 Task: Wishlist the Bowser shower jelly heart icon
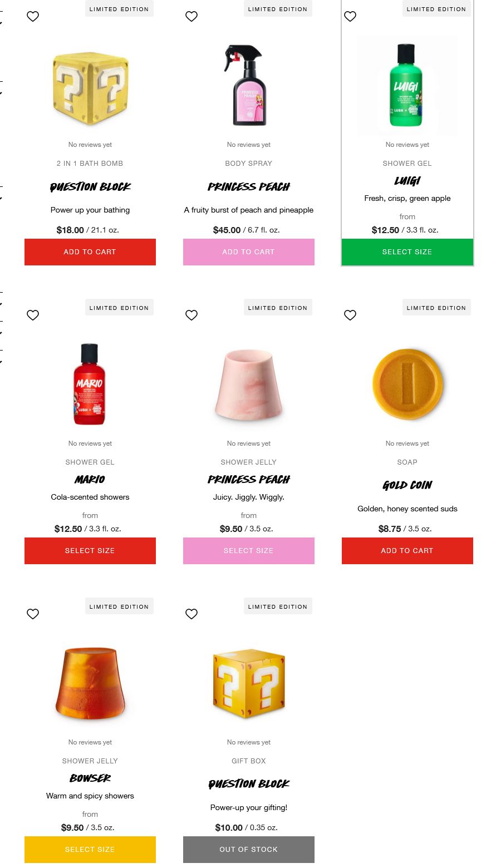[x=33, y=614]
